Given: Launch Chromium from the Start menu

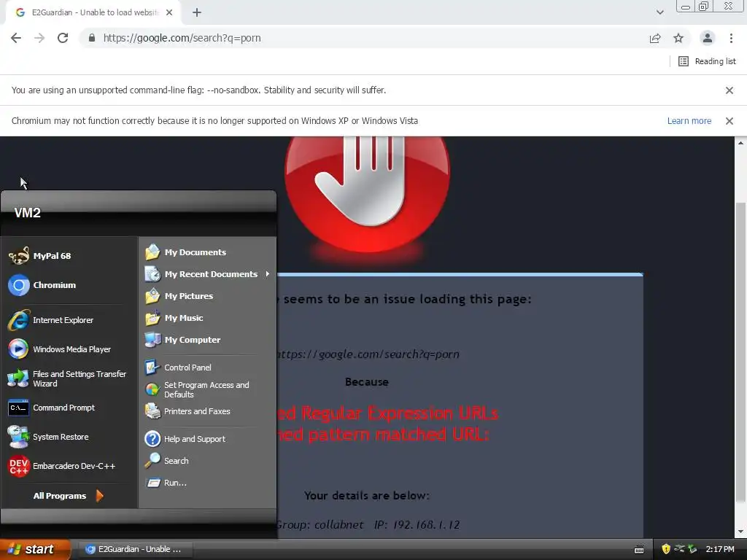Looking at the screenshot, I should tap(42, 285).
